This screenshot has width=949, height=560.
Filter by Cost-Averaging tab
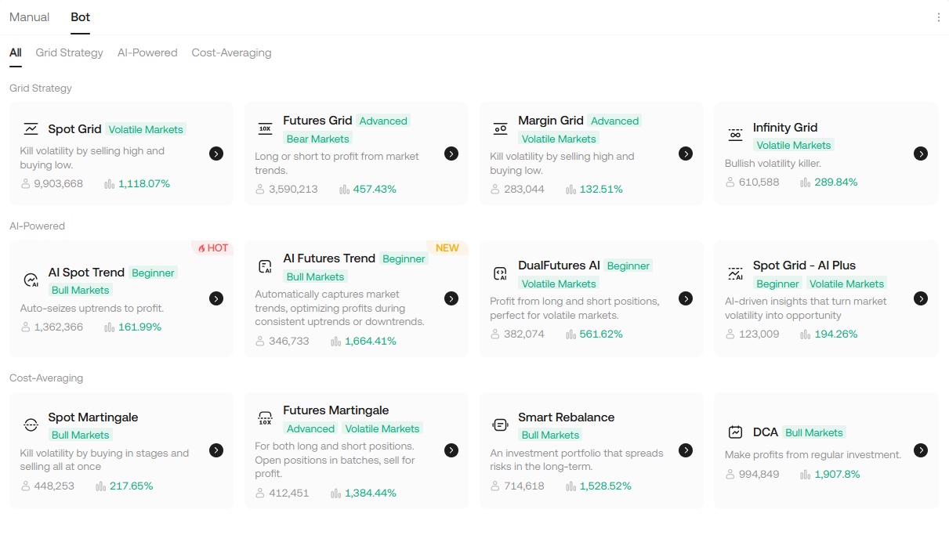pos(231,52)
